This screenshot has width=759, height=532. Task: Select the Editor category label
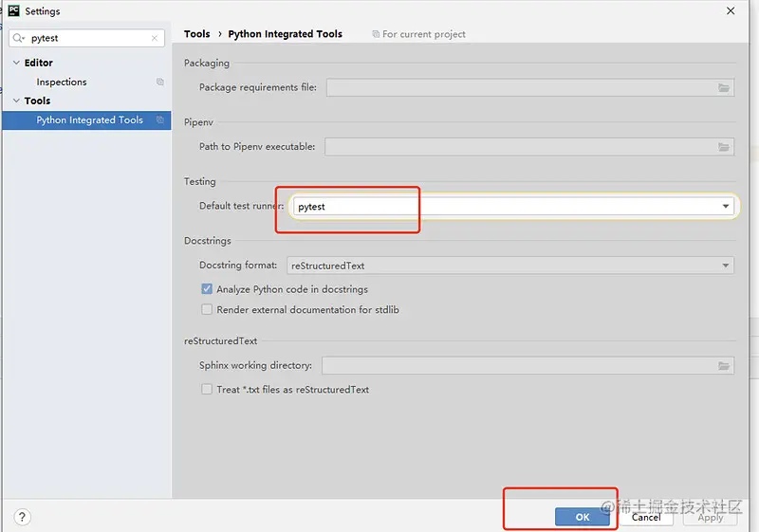[x=39, y=63]
